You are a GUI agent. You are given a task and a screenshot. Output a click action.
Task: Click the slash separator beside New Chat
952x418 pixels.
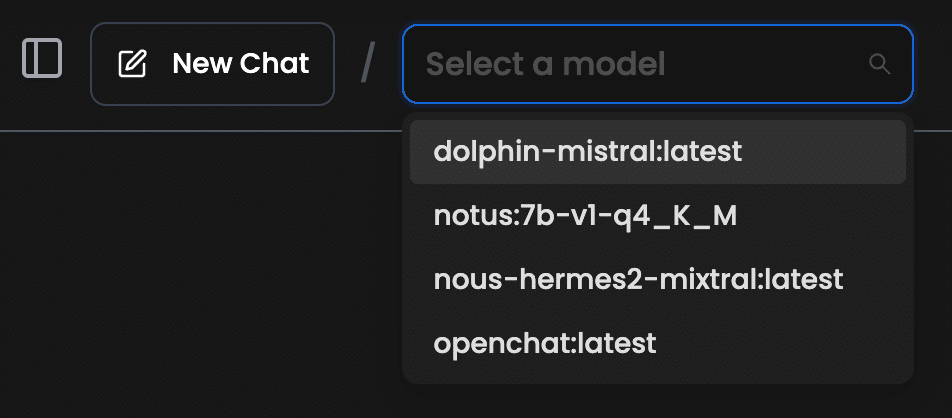(366, 64)
